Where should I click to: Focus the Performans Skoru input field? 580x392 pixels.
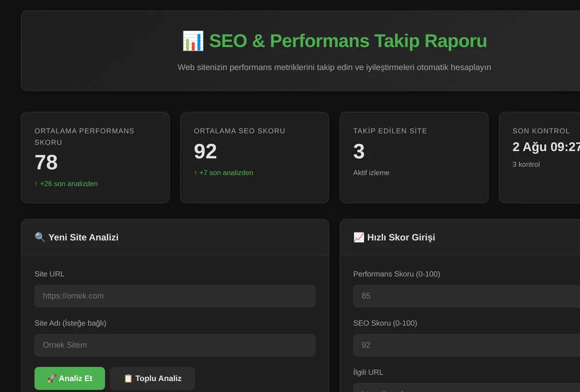pyautogui.click(x=466, y=296)
